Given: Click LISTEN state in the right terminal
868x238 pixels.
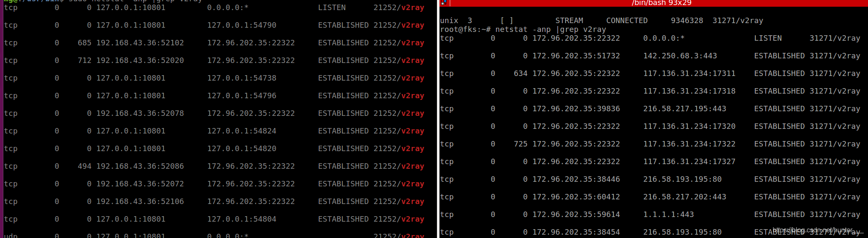Looking at the screenshot, I should tap(768, 38).
